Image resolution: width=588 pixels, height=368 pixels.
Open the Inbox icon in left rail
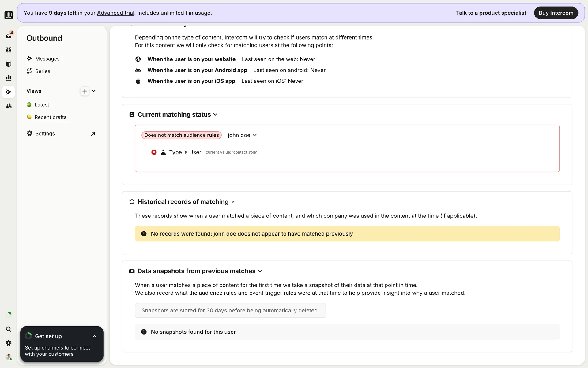pyautogui.click(x=9, y=36)
